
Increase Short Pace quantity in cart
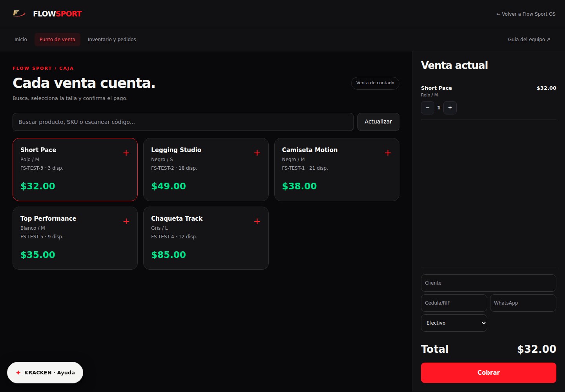click(x=450, y=108)
